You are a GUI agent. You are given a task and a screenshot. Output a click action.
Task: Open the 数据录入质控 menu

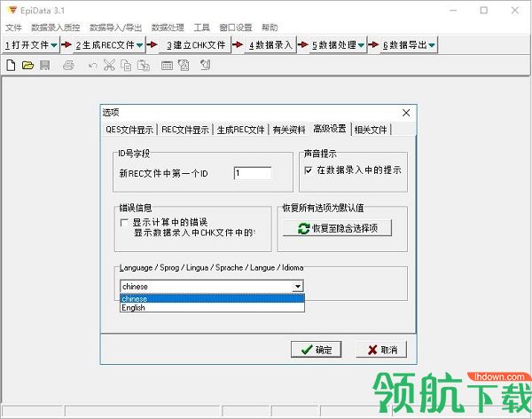(x=56, y=28)
